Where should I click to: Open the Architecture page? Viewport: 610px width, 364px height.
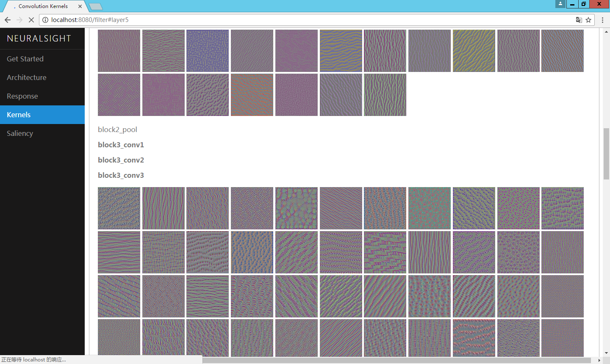point(42,77)
